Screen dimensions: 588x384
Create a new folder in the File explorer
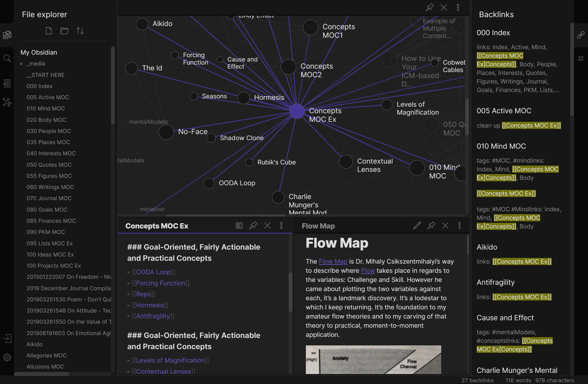click(x=64, y=31)
